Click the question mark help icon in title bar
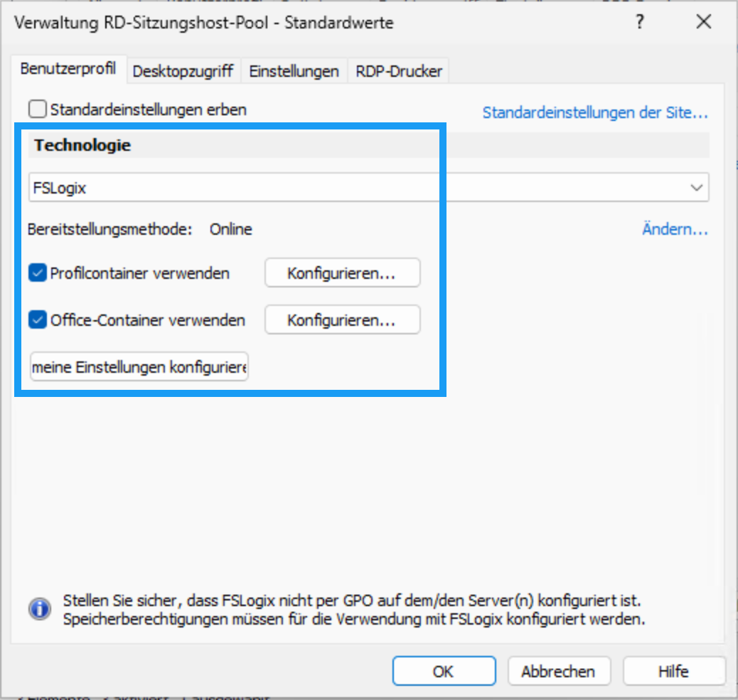Screen dimensions: 738x700 (640, 23)
